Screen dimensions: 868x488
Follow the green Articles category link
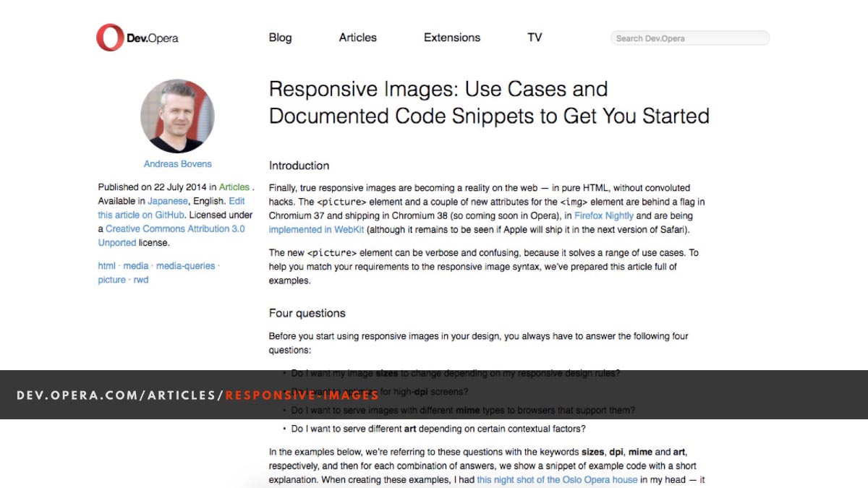[234, 187]
